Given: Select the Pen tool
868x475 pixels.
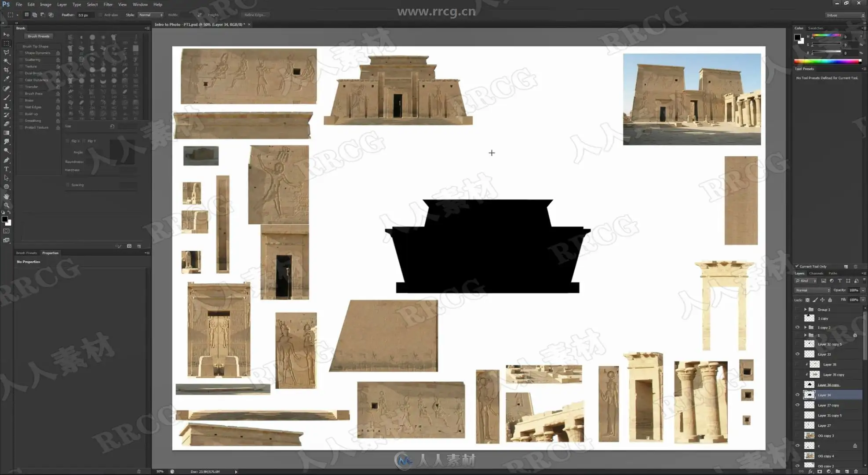Looking at the screenshot, I should pos(7,160).
